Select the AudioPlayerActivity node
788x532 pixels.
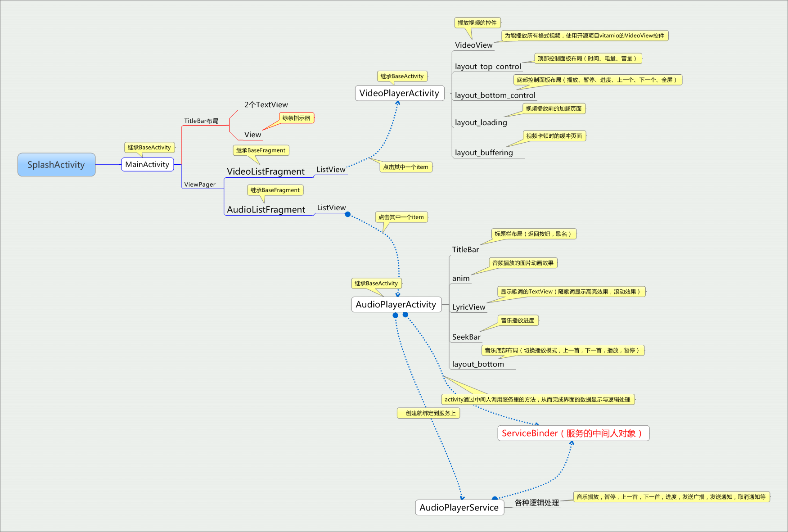(x=396, y=304)
